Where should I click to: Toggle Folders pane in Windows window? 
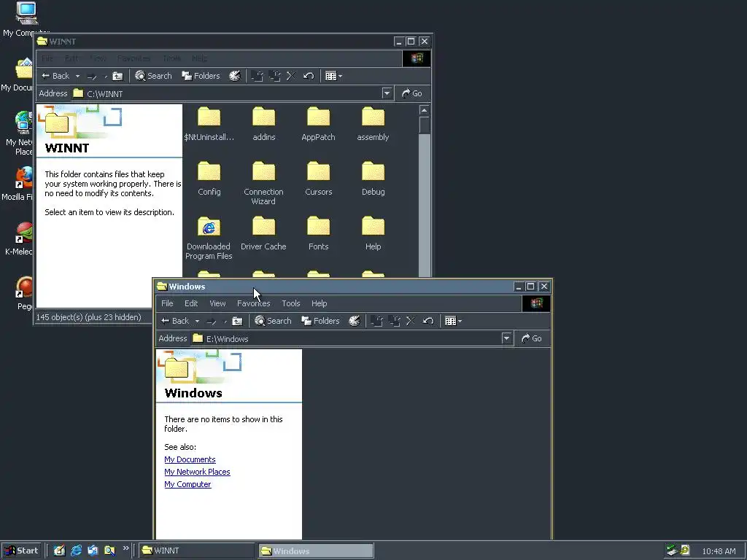click(321, 321)
